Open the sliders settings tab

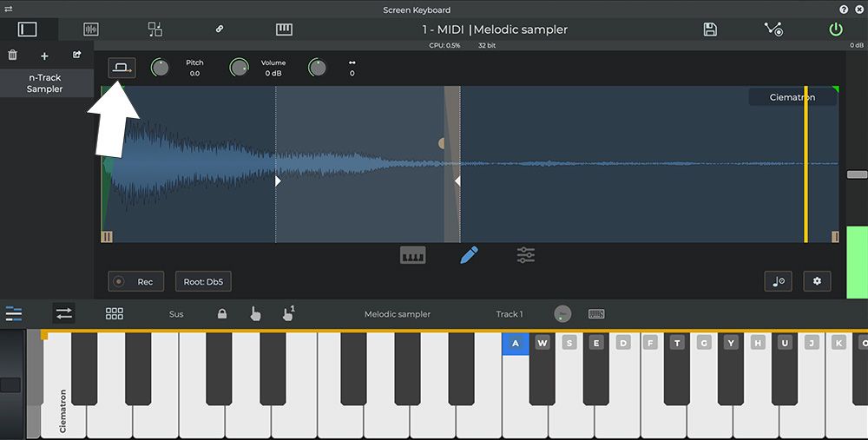[x=525, y=255]
